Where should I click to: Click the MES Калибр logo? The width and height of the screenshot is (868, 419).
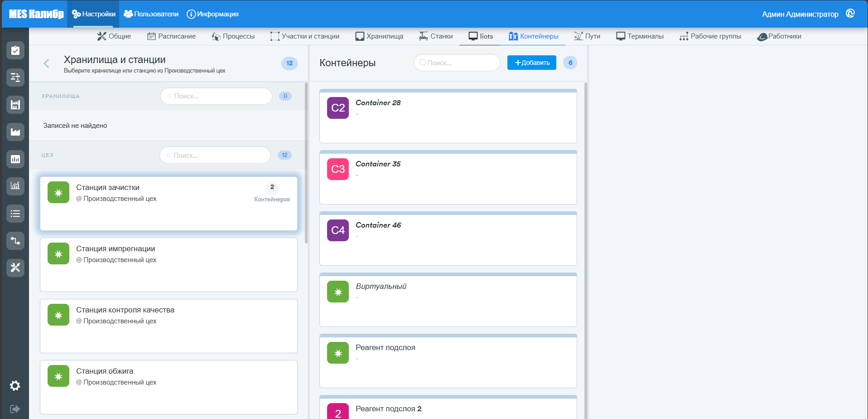point(36,14)
